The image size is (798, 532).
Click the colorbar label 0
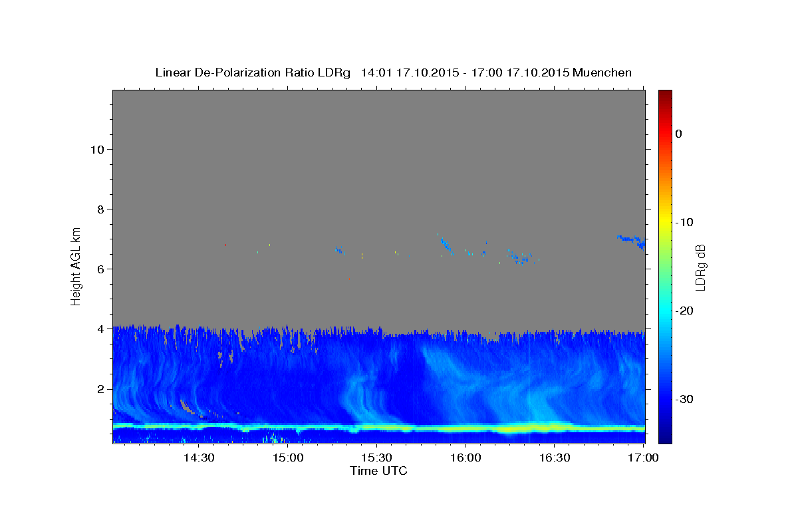[x=679, y=134]
